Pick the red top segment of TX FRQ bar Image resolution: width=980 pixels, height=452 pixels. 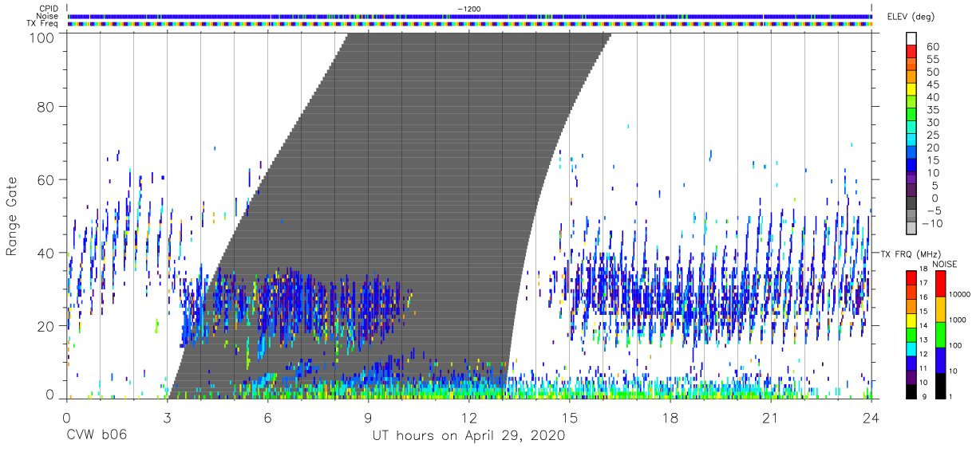point(911,277)
